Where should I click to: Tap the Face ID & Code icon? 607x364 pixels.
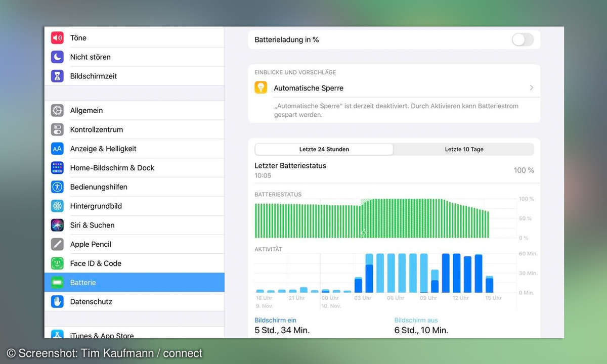pos(57,263)
